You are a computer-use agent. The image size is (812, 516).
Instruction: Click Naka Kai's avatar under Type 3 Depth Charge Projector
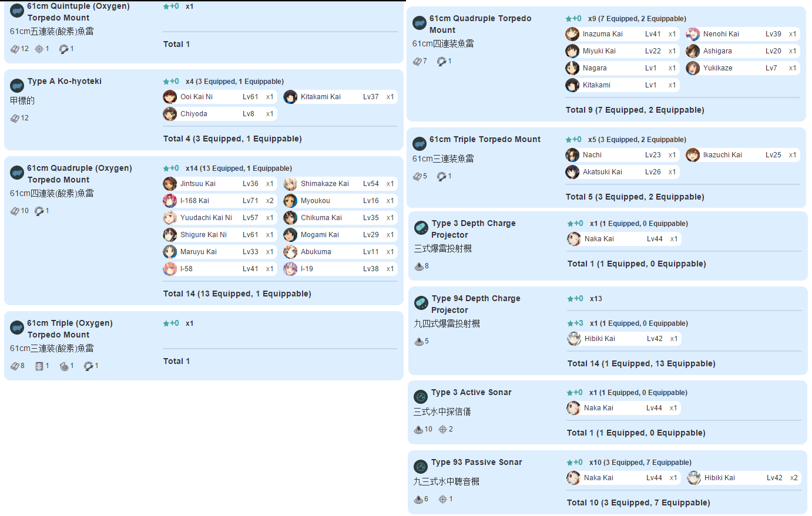[x=574, y=239]
